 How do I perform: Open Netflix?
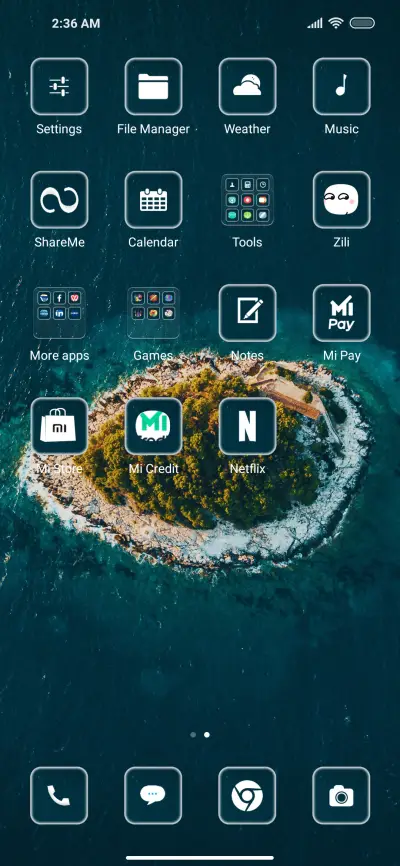click(x=247, y=426)
